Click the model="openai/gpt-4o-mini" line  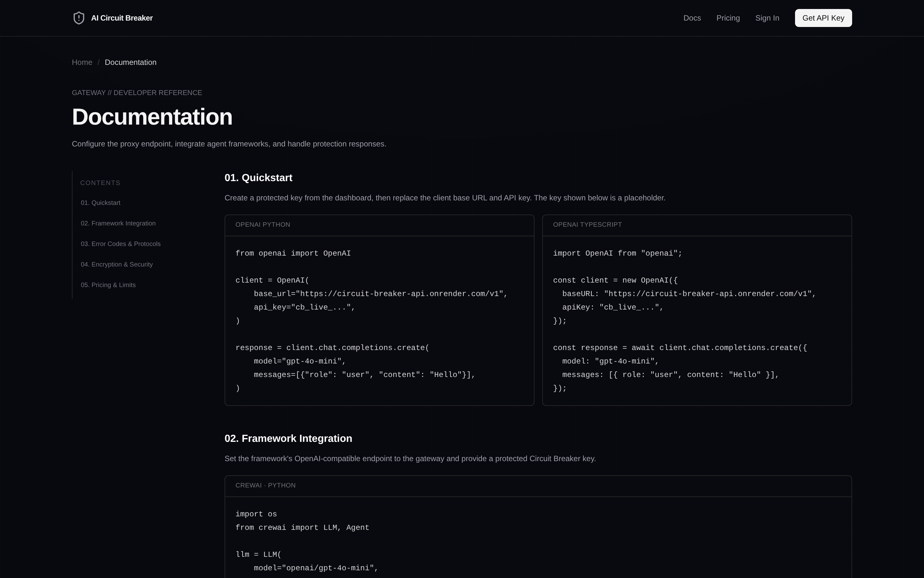tap(316, 568)
